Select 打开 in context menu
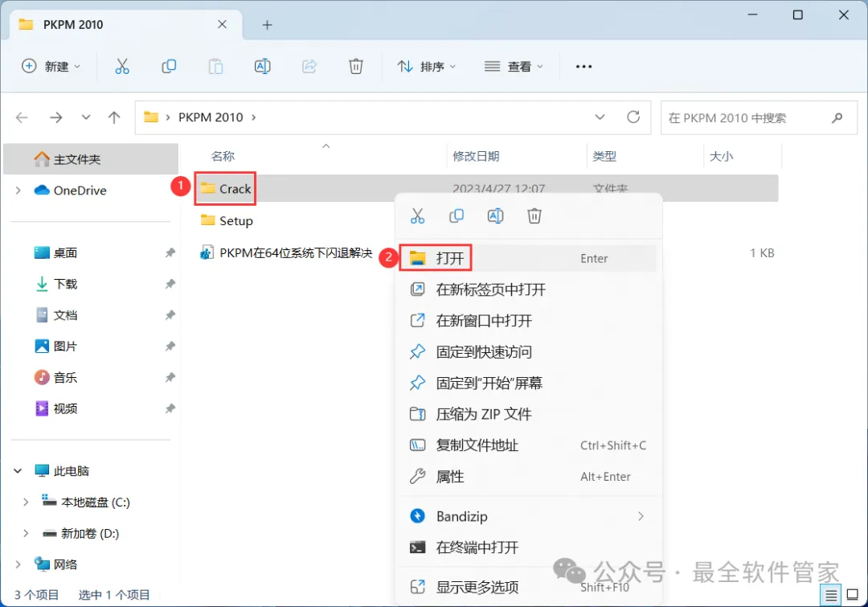 pyautogui.click(x=528, y=258)
